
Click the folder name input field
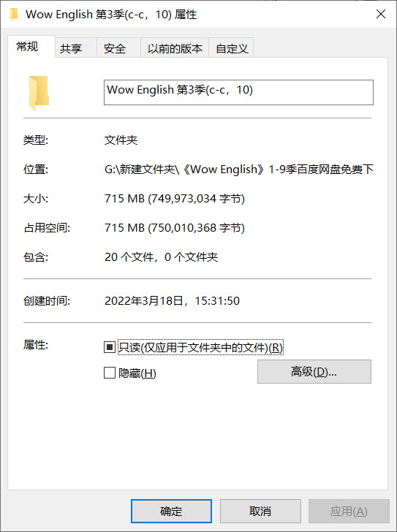tap(238, 92)
